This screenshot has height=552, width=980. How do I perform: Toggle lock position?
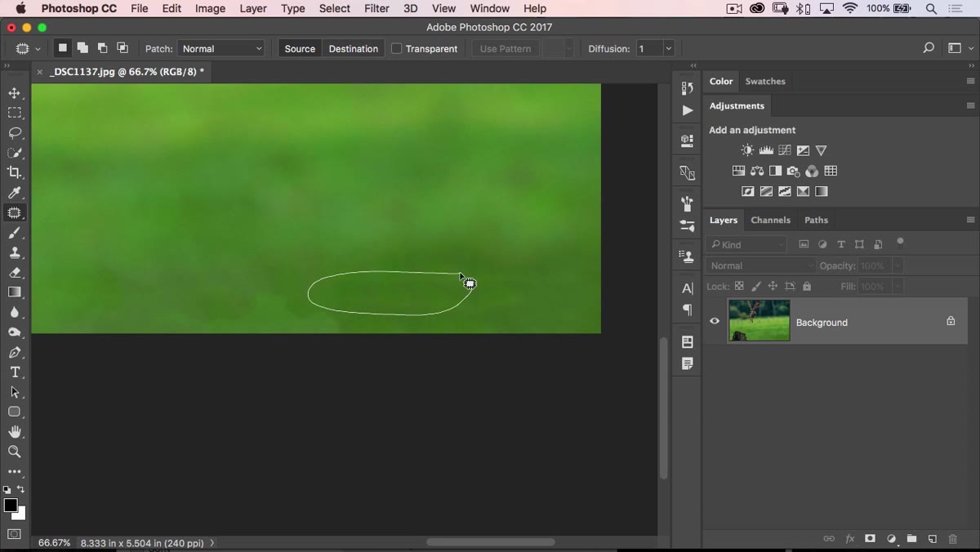pos(773,287)
